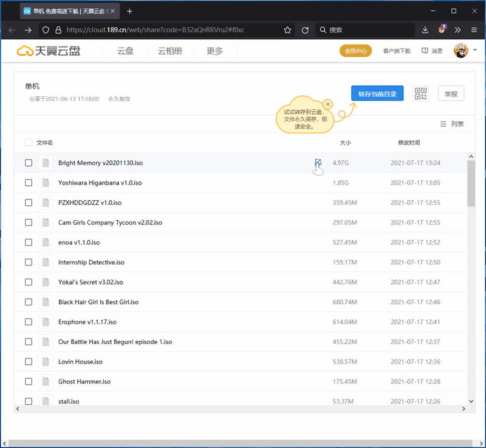Click the 转存当前目录 button
The height and width of the screenshot is (448, 486).
click(377, 94)
